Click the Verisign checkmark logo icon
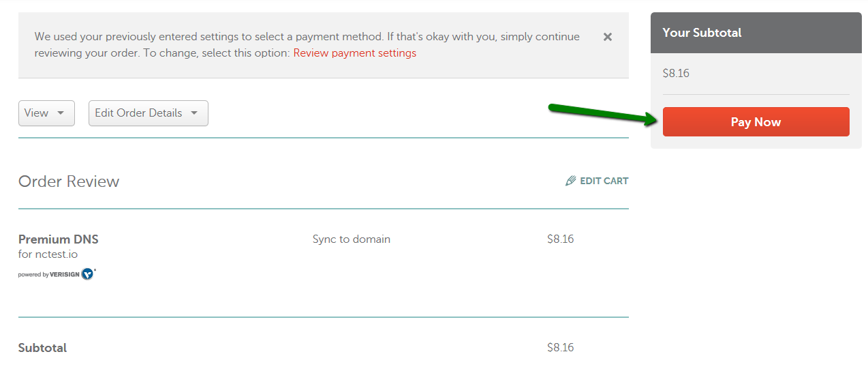 (88, 274)
